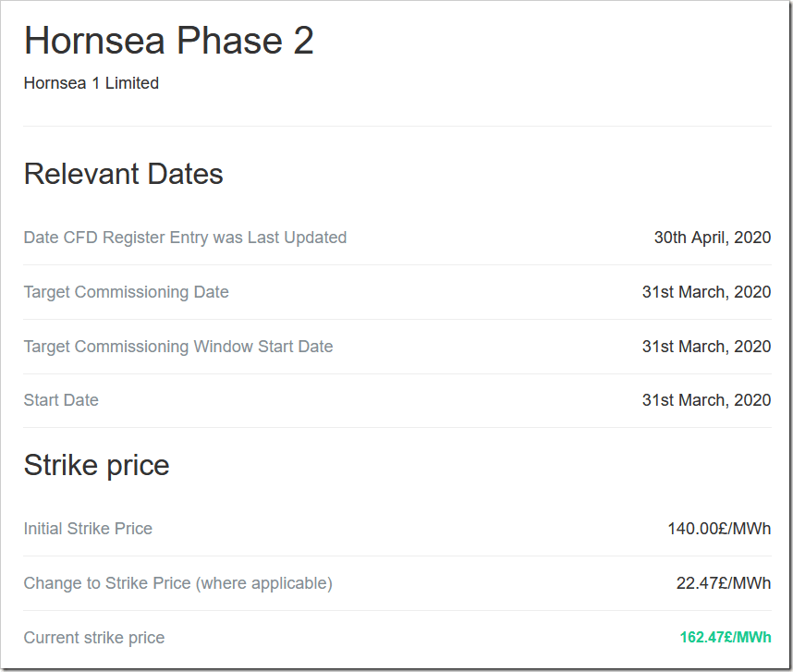Select the Start Date label
Viewport: 793px width, 672px height.
[x=61, y=400]
